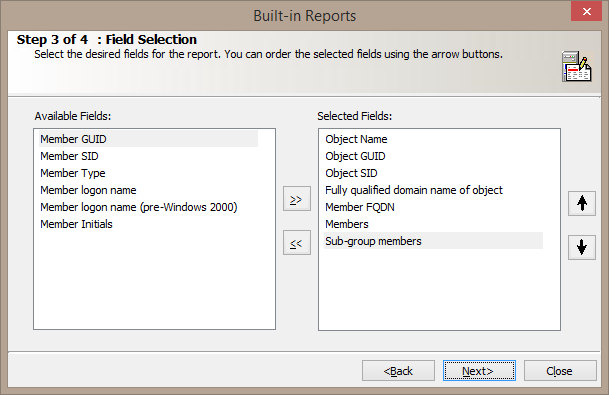Return to previous step with Back
Viewport: 609px width, 395px height.
398,371
